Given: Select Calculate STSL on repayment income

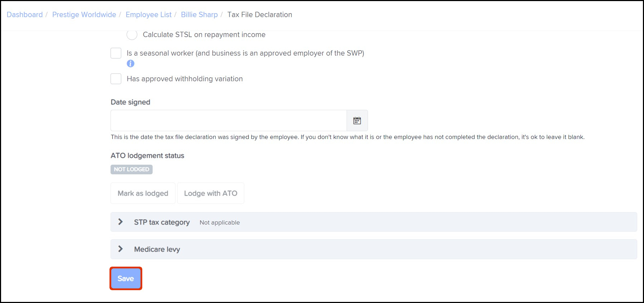Looking at the screenshot, I should coord(132,35).
